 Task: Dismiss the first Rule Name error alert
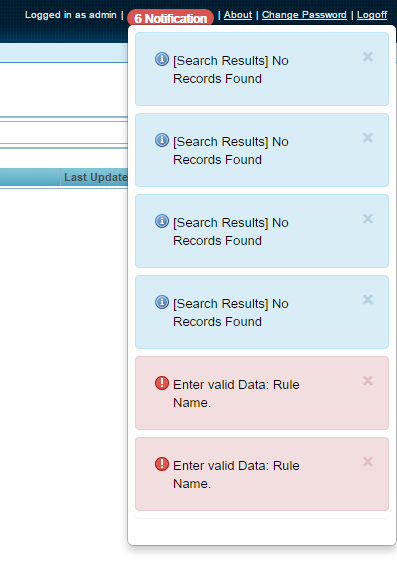[368, 381]
